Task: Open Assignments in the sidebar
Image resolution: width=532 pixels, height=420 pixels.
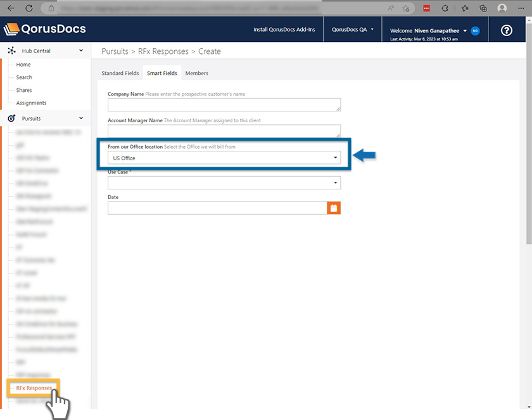Action: coord(31,103)
